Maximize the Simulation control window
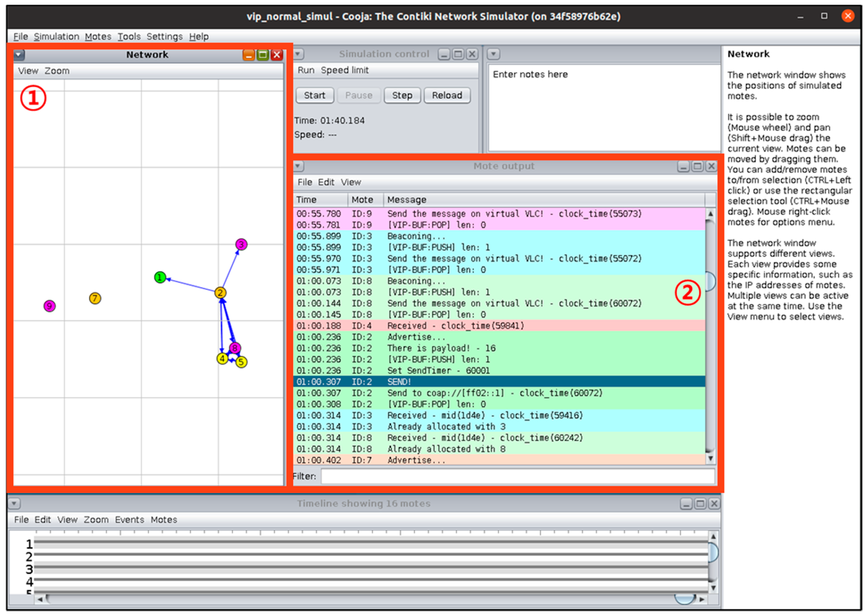 pos(458,54)
